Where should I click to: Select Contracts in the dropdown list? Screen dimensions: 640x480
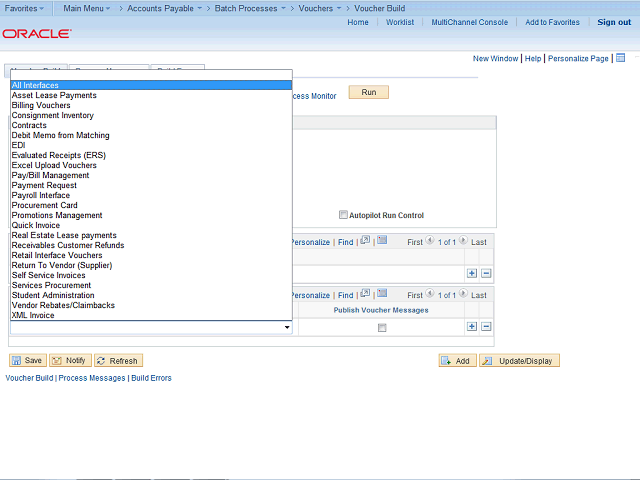coord(151,125)
